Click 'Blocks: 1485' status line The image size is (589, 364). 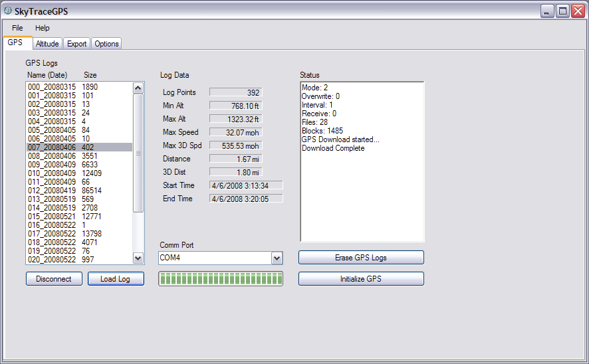(x=322, y=131)
